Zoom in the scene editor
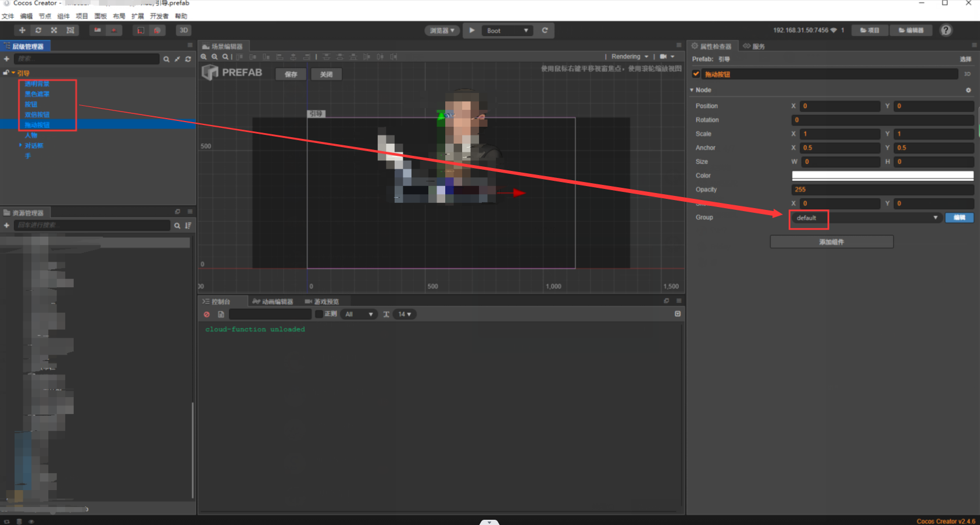The image size is (980, 525). [204, 56]
